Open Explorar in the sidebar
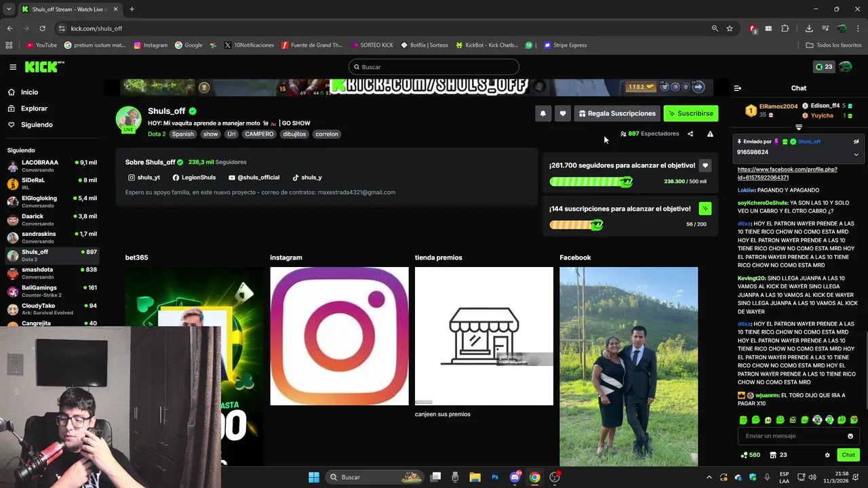Screen dimensions: 868x488 (34, 108)
